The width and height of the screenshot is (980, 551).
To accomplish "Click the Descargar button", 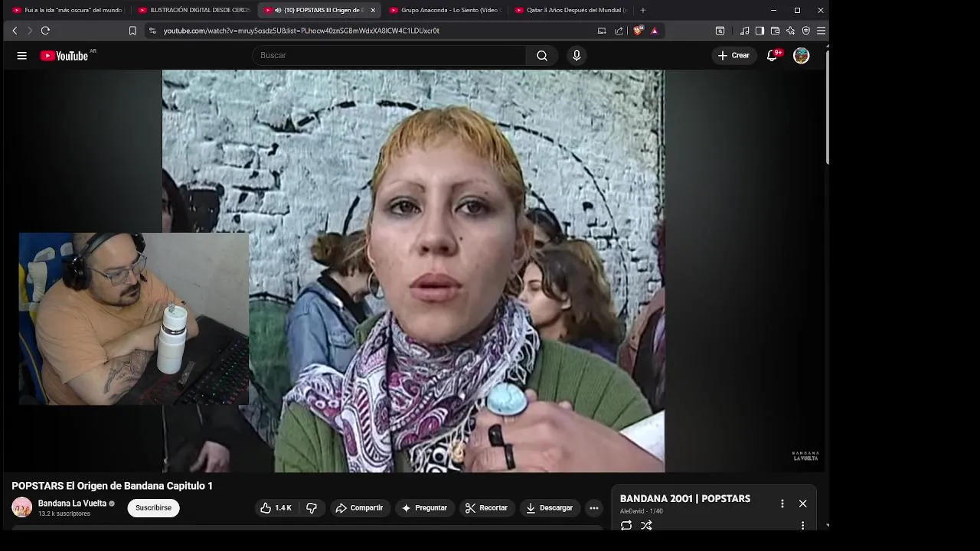I will click(549, 508).
